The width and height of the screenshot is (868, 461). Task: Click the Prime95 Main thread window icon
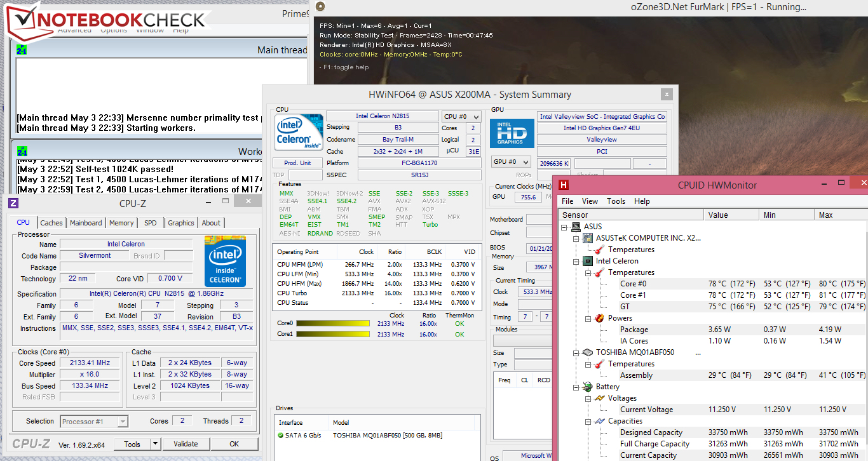pyautogui.click(x=22, y=50)
